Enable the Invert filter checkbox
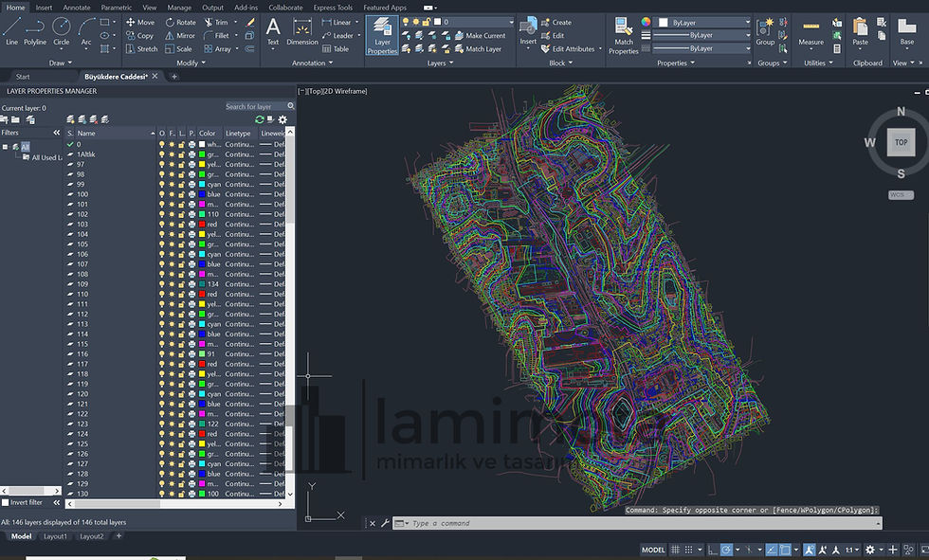Screen dimensions: 929x560 tap(6, 502)
